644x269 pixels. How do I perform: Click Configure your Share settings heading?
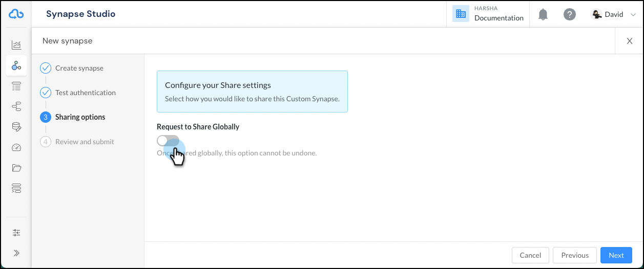tap(218, 85)
